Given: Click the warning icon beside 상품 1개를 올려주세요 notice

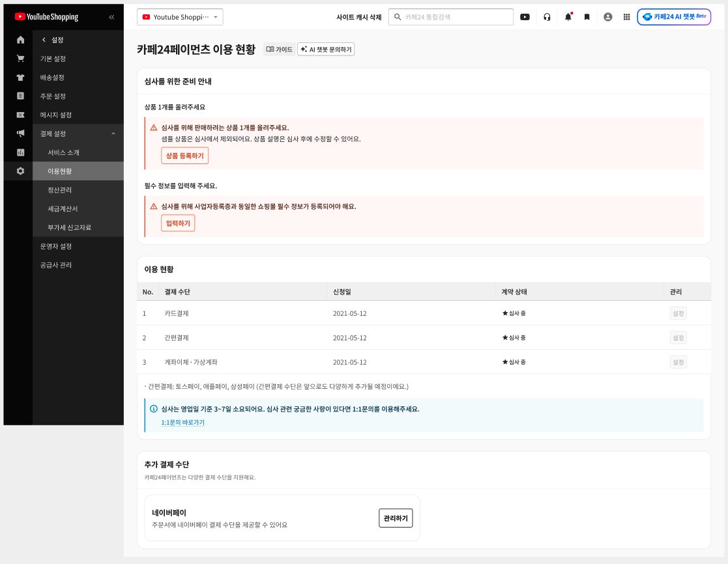Looking at the screenshot, I should (x=154, y=128).
